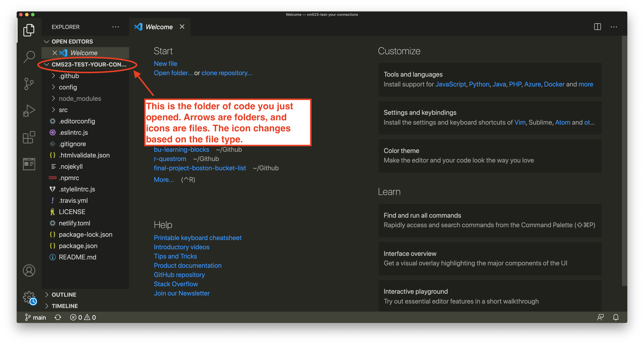Click the notifications bell in the status bar
644x345 pixels.
(616, 317)
